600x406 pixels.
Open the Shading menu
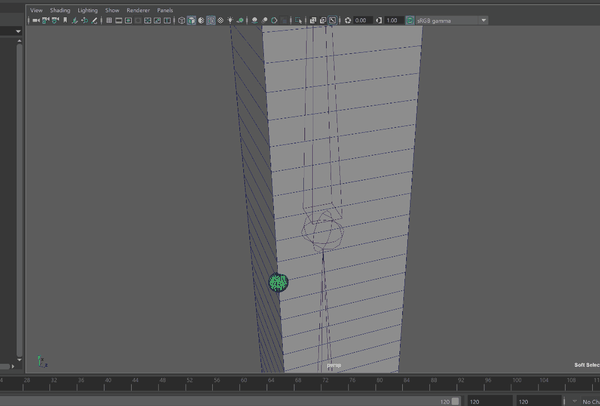61,10
